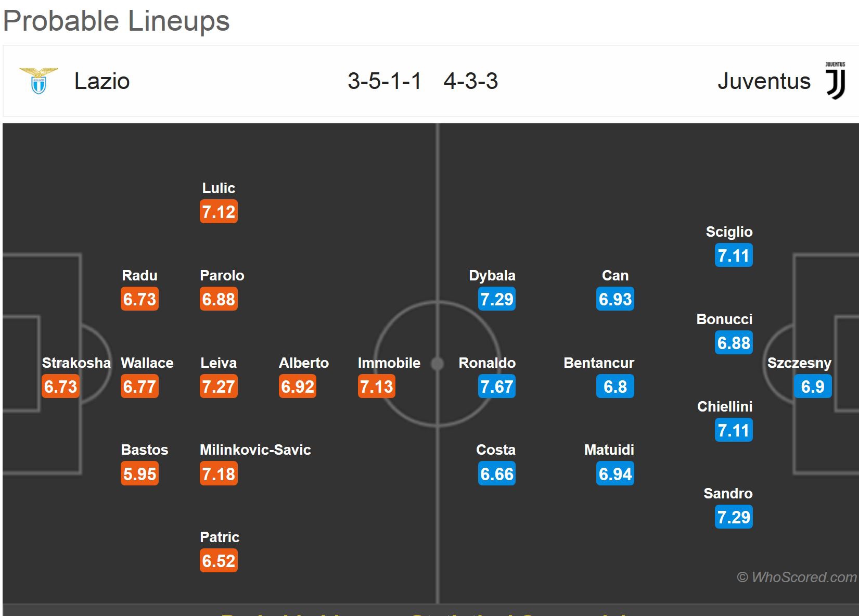Viewport: 859px width, 616px height.
Task: Click Patric's 6.52 rating badge
Action: point(219,561)
